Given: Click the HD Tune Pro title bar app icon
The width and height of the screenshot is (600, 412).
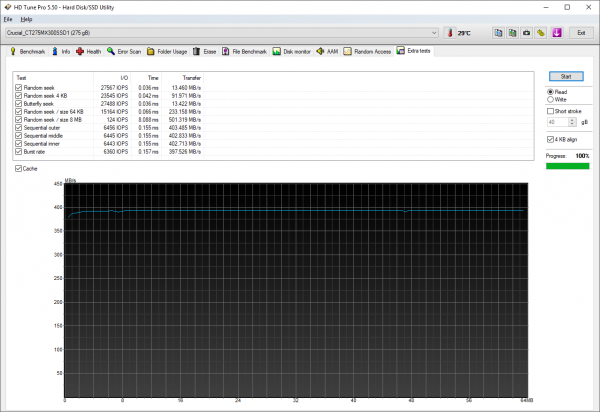Looking at the screenshot, I should 7,7.
